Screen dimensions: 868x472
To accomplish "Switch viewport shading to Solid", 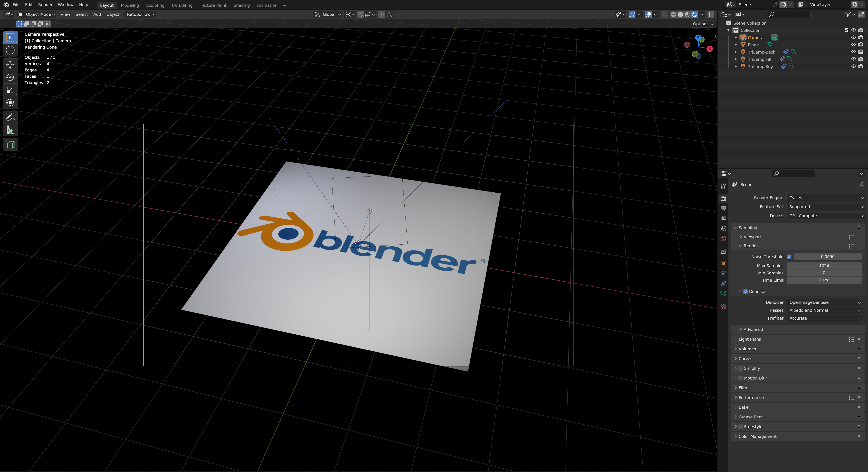I will click(x=680, y=14).
